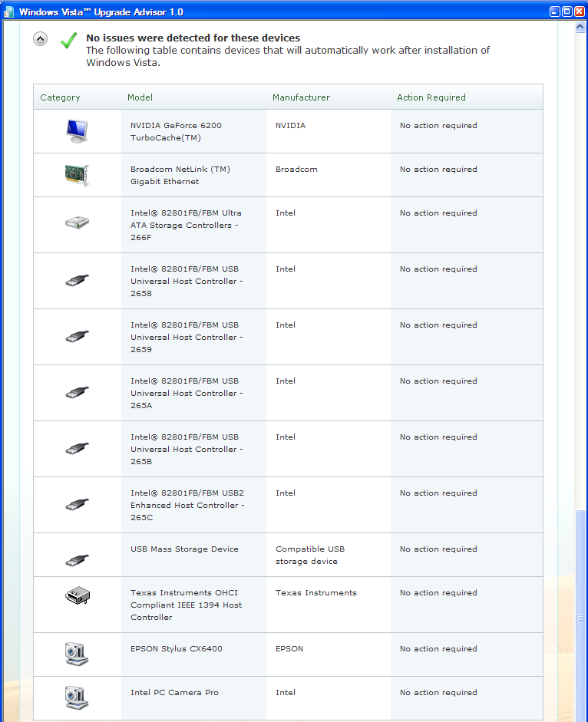
Task: Click 'No action required' in USB Mass Storage row
Action: coord(438,549)
